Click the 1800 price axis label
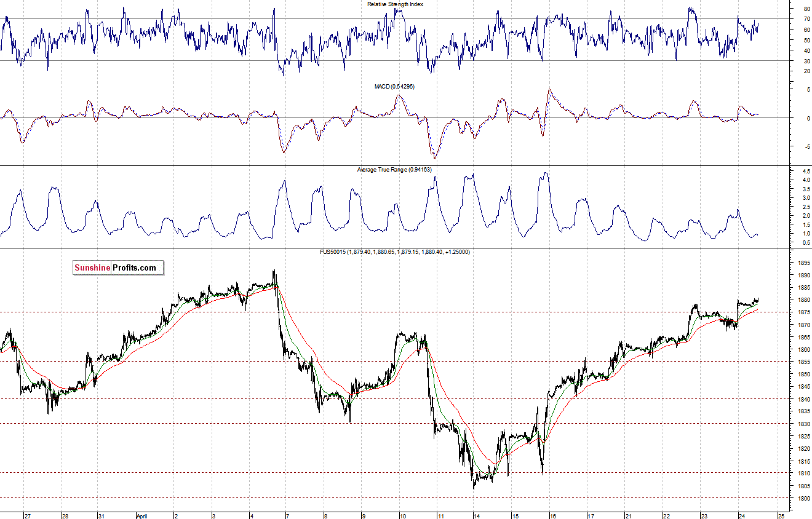This screenshot has width=812, height=519. [x=805, y=498]
